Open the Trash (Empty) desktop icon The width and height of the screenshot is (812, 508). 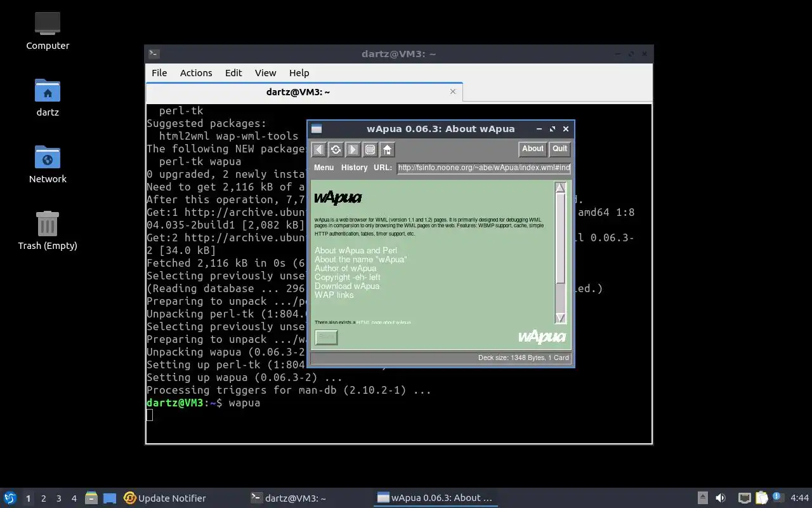48,224
